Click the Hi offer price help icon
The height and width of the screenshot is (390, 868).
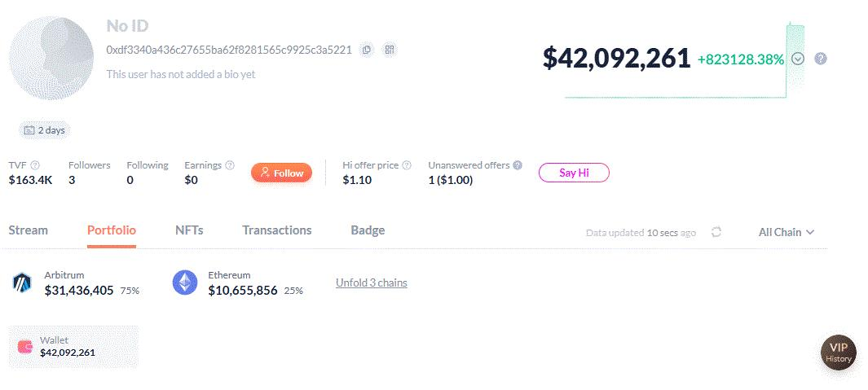pos(407,165)
